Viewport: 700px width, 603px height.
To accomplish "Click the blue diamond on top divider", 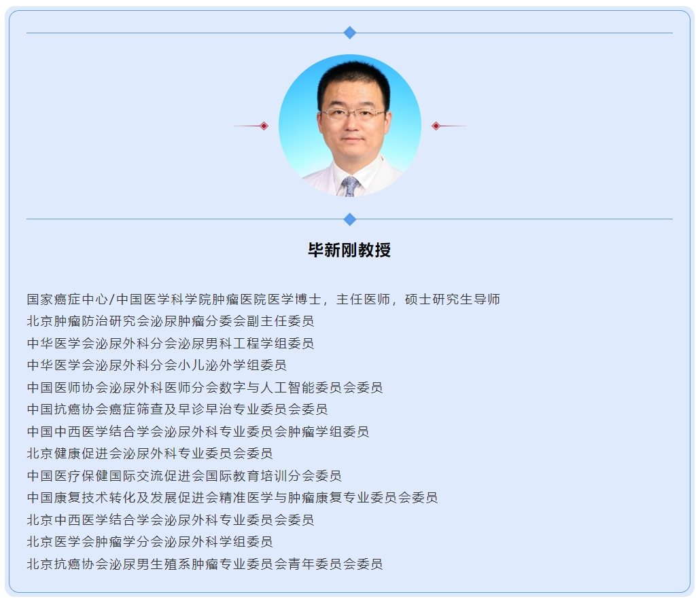I will click(350, 33).
